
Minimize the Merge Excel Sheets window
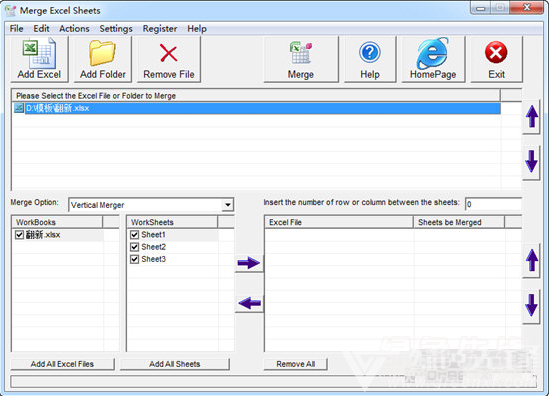[x=480, y=8]
